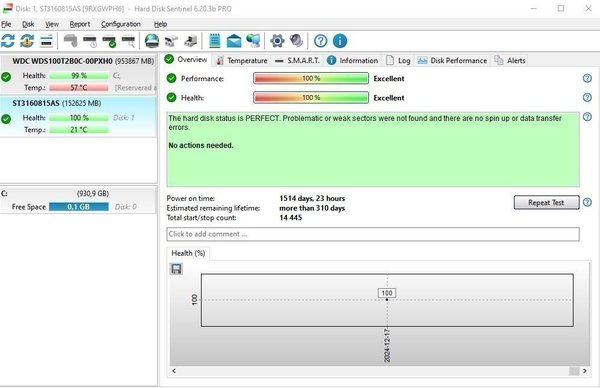Click the disk with green checkmark icon

click(109, 41)
